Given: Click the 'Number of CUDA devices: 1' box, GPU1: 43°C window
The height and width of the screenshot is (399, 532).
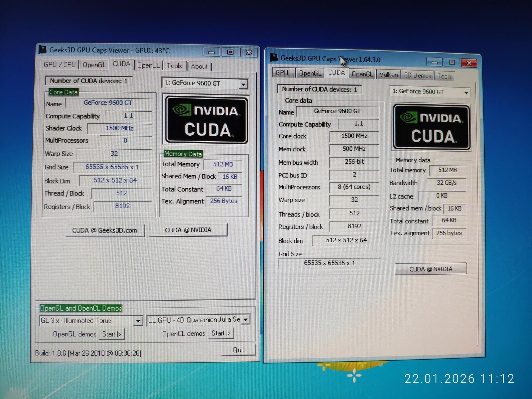Looking at the screenshot, I should 89,81.
